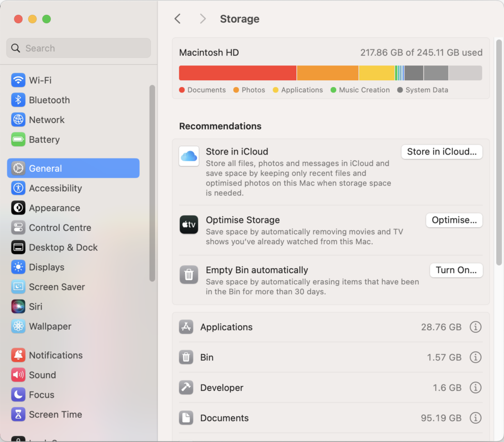Navigate forward using the right chevron

point(202,19)
